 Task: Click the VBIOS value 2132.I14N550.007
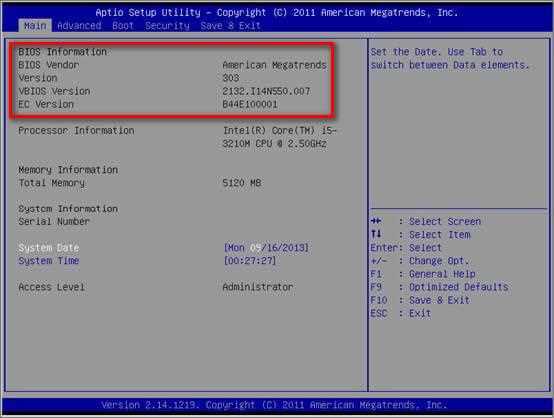(x=266, y=91)
